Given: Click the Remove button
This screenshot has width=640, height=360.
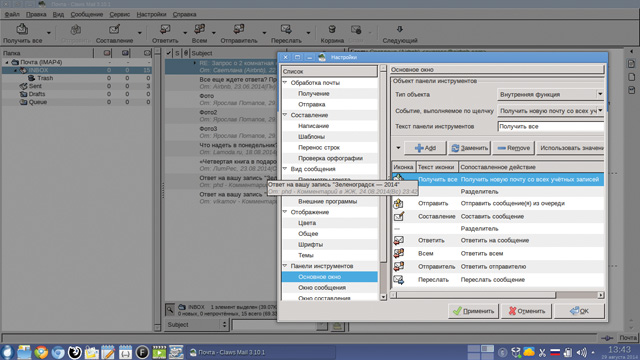Looking at the screenshot, I should point(513,148).
